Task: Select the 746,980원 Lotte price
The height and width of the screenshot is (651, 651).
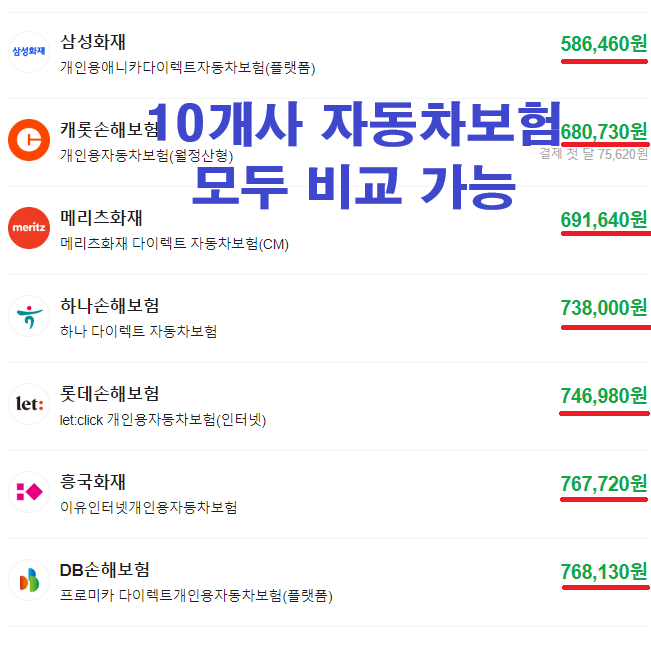Action: (604, 396)
